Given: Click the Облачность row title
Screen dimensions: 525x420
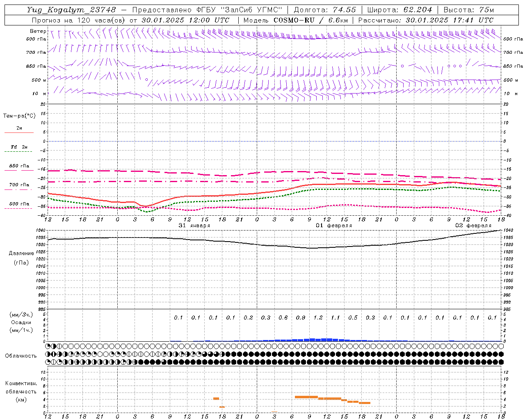Looking at the screenshot, I should [21, 356].
